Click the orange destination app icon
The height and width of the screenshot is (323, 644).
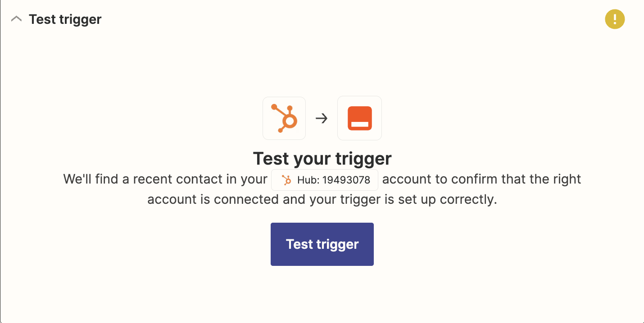[x=360, y=118]
